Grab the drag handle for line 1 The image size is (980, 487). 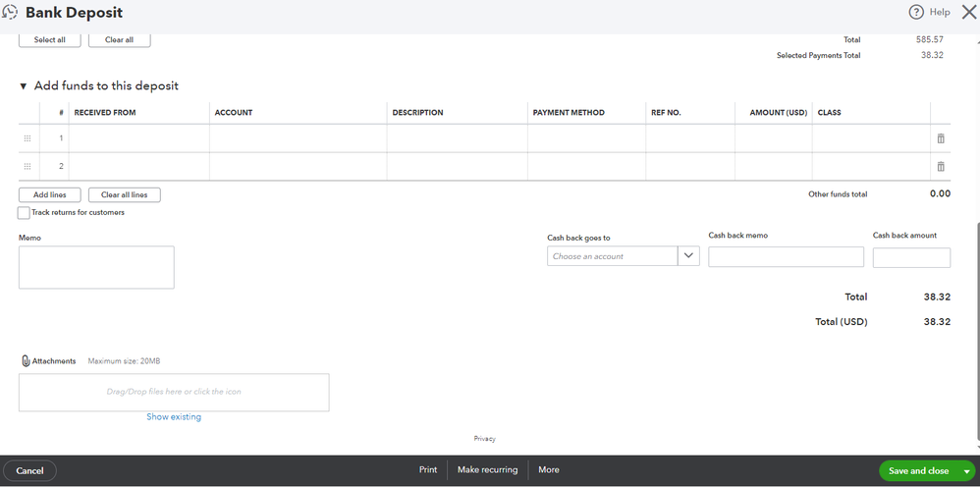pyautogui.click(x=27, y=138)
